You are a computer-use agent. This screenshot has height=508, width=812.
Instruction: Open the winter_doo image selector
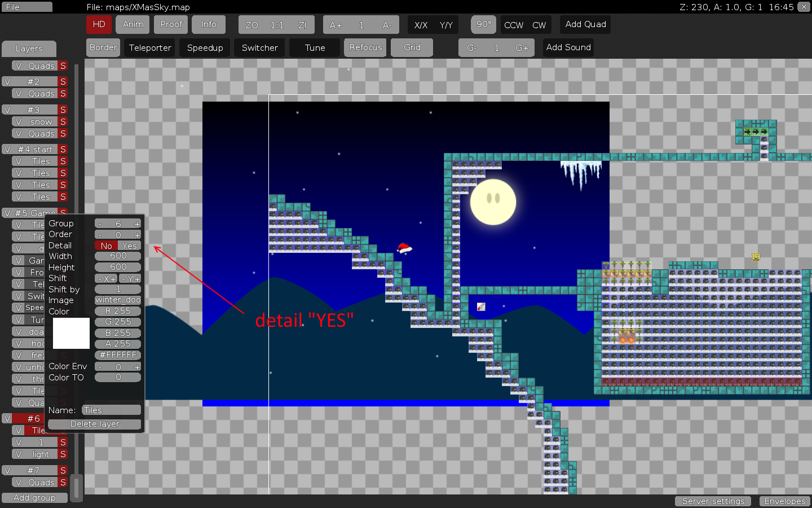117,300
